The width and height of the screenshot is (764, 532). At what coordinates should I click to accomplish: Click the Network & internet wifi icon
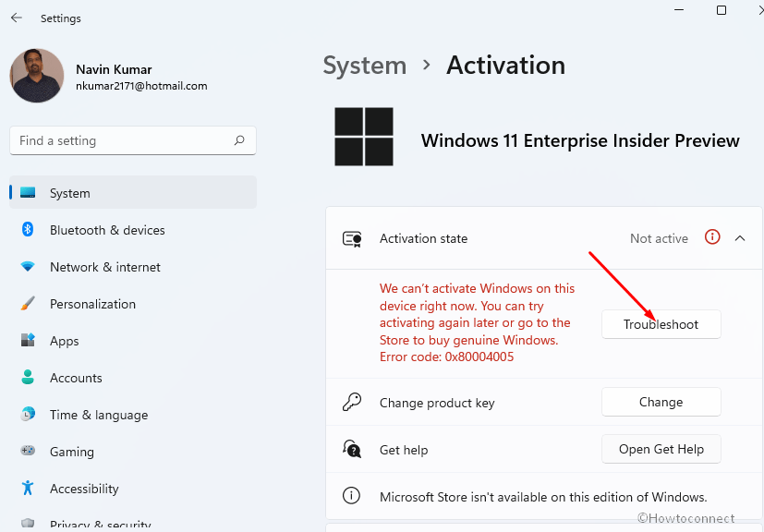[x=28, y=267]
